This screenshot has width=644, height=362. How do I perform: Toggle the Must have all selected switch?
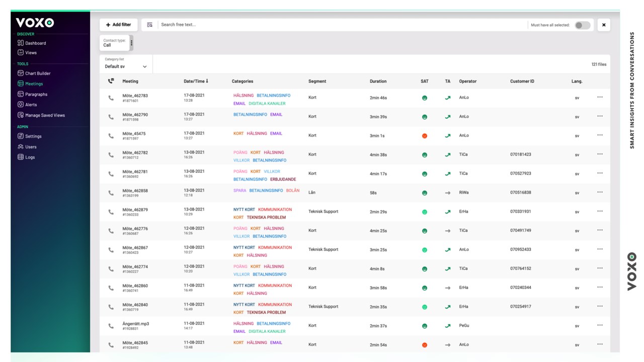(x=582, y=25)
